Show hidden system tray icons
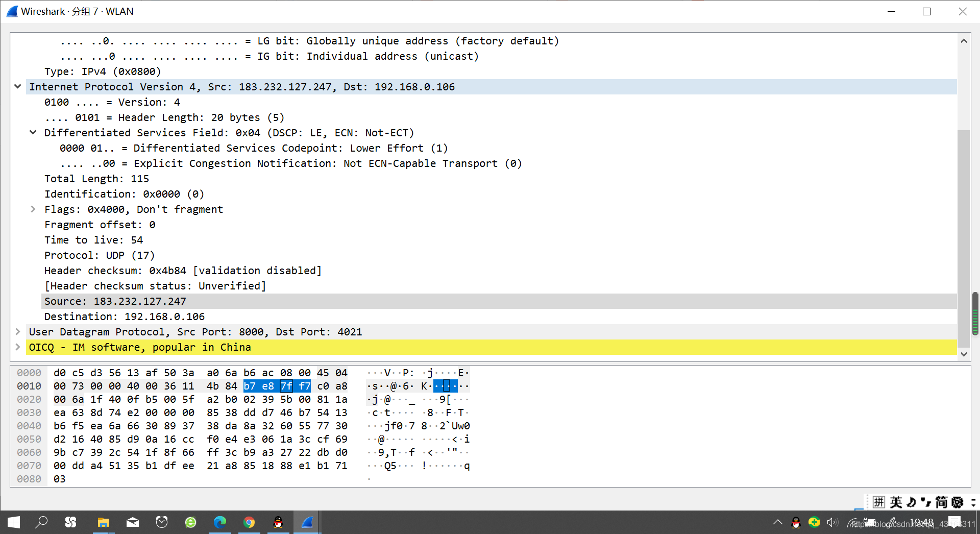Screen dimensions: 980x534 (x=778, y=522)
